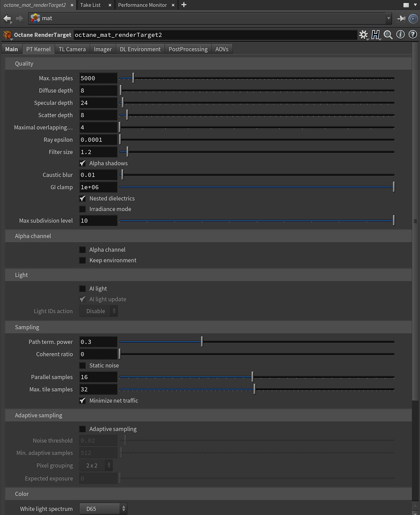Image resolution: width=420 pixels, height=515 pixels.
Task: Click the Houdini H help icon
Action: point(375,35)
